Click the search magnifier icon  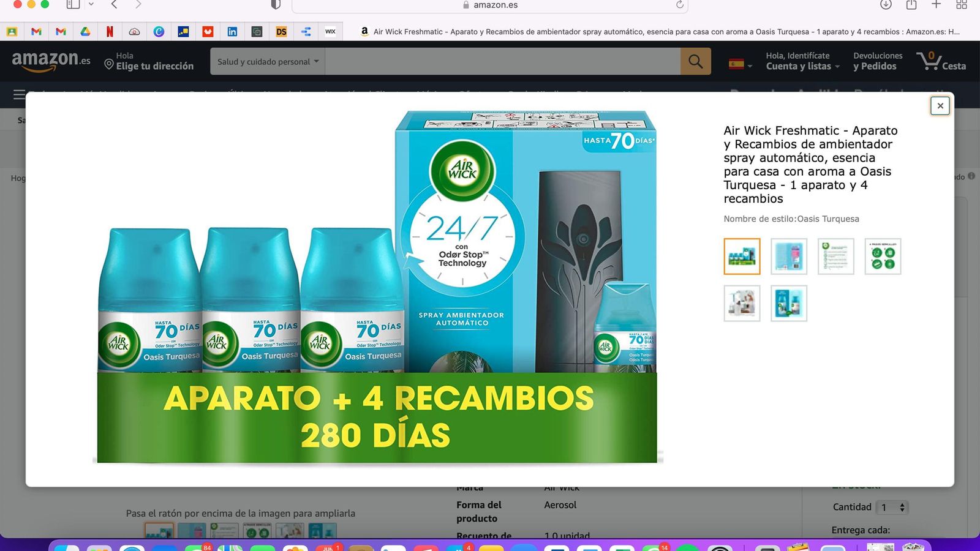tap(696, 61)
